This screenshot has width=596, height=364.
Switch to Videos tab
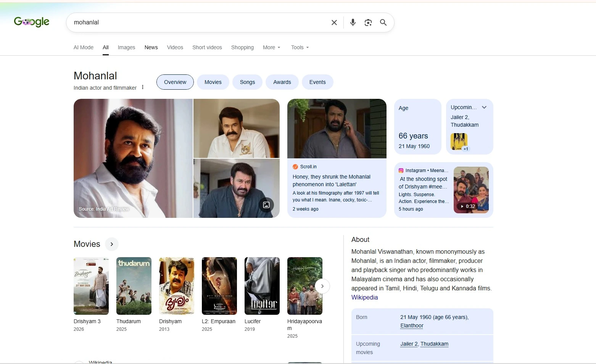click(x=175, y=47)
